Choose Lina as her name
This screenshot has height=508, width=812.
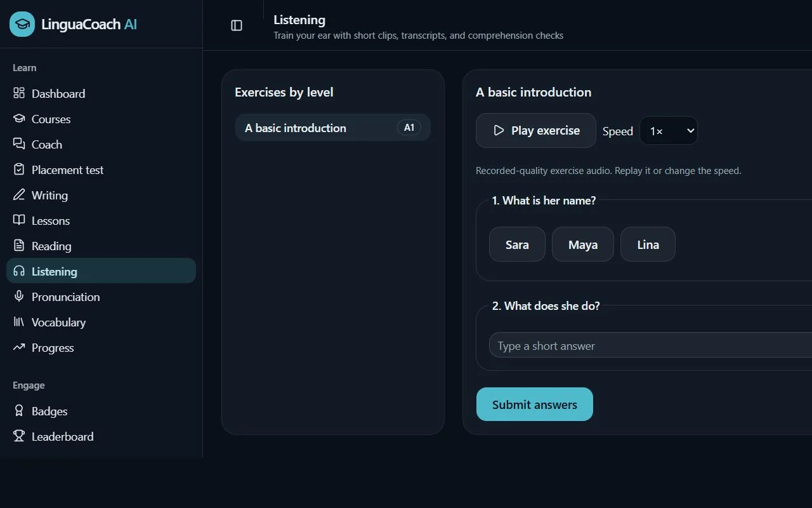(648, 244)
